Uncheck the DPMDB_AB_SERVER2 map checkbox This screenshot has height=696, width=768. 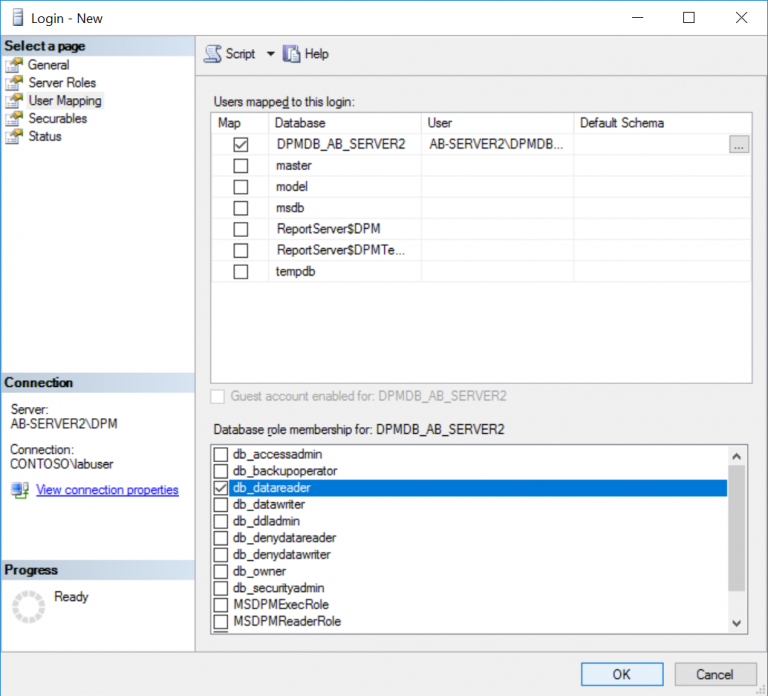240,144
